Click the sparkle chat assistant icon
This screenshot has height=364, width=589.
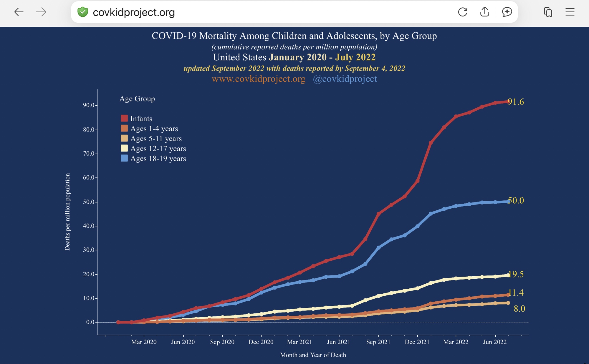pyautogui.click(x=507, y=12)
